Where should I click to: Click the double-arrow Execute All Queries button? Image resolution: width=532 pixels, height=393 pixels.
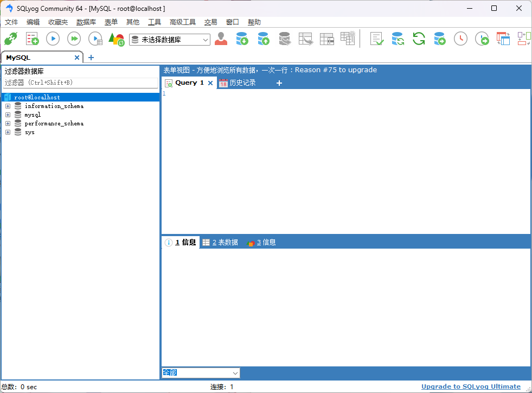click(74, 39)
